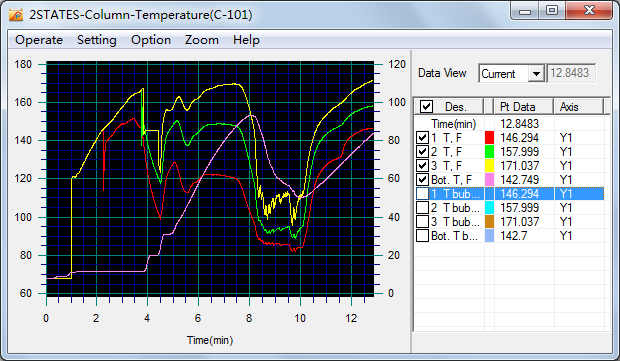Click the Pt Data column header
The height and width of the screenshot is (361, 620).
tap(524, 106)
